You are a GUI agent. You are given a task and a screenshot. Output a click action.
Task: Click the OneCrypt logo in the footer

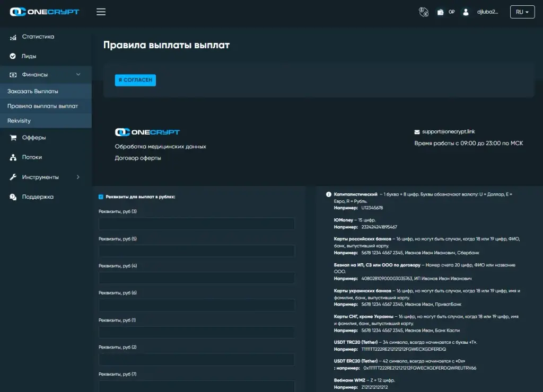(147, 132)
